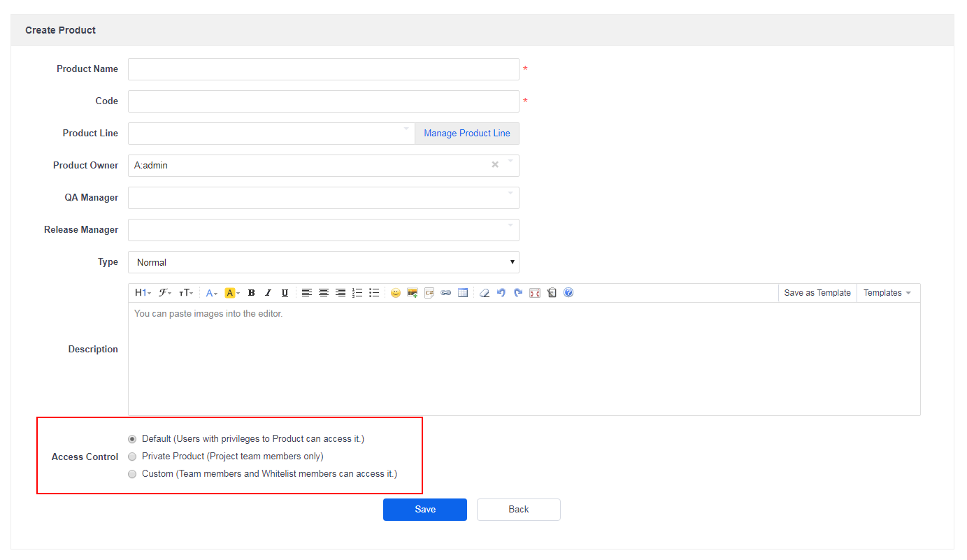The height and width of the screenshot is (560, 967).
Task: Click Manage Product Line link
Action: tap(467, 134)
